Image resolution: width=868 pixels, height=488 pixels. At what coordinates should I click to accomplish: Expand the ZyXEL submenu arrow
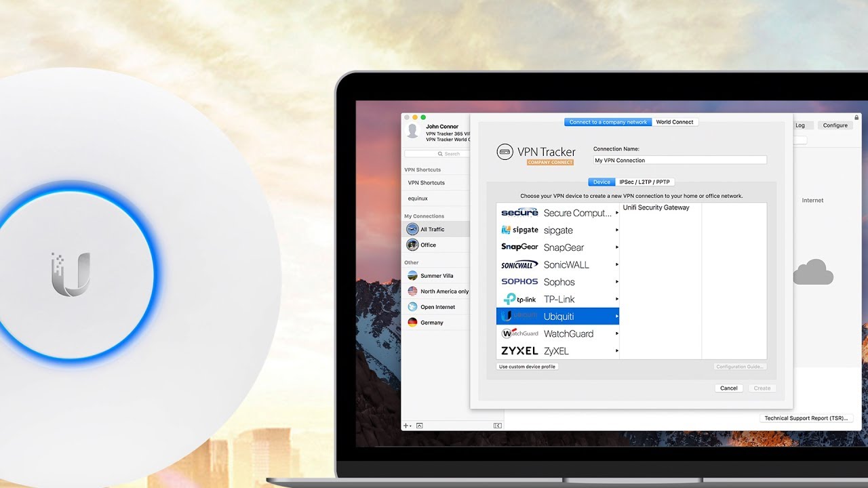point(616,351)
